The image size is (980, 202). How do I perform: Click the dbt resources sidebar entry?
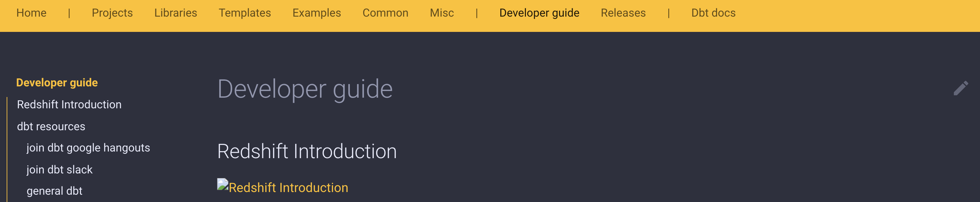point(51,126)
